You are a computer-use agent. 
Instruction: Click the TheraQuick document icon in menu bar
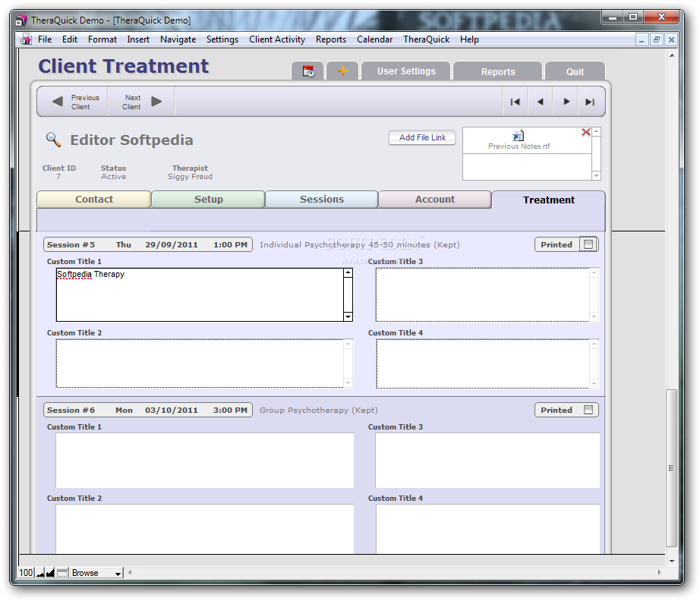[27, 39]
